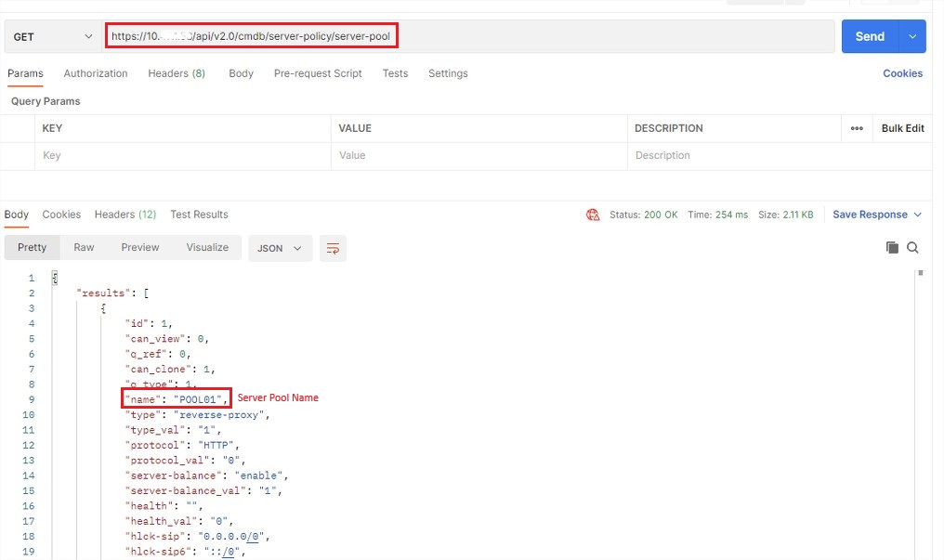
Task: Open the Cookies link
Action: (902, 73)
